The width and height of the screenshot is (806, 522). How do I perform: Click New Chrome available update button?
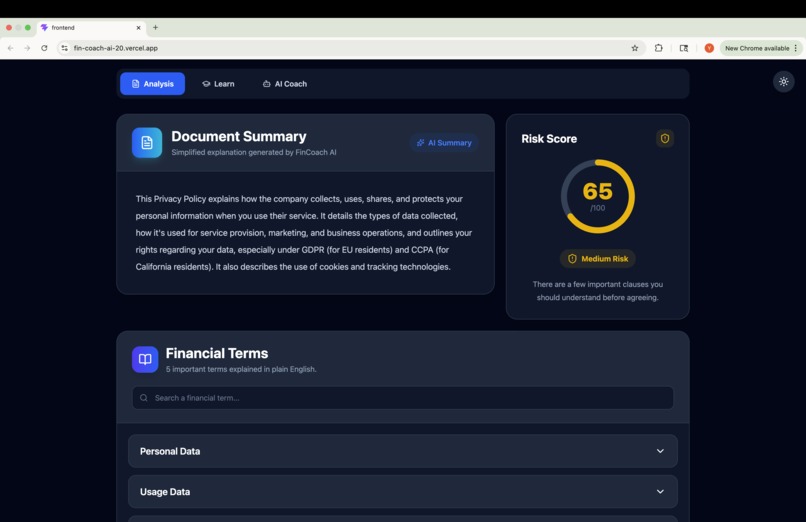[x=757, y=48]
